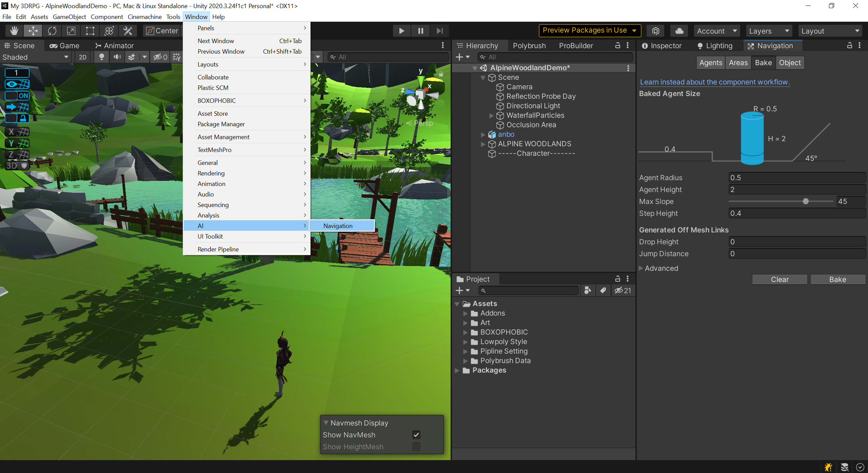
Task: Toggle Center pivot button
Action: pyautogui.click(x=162, y=31)
